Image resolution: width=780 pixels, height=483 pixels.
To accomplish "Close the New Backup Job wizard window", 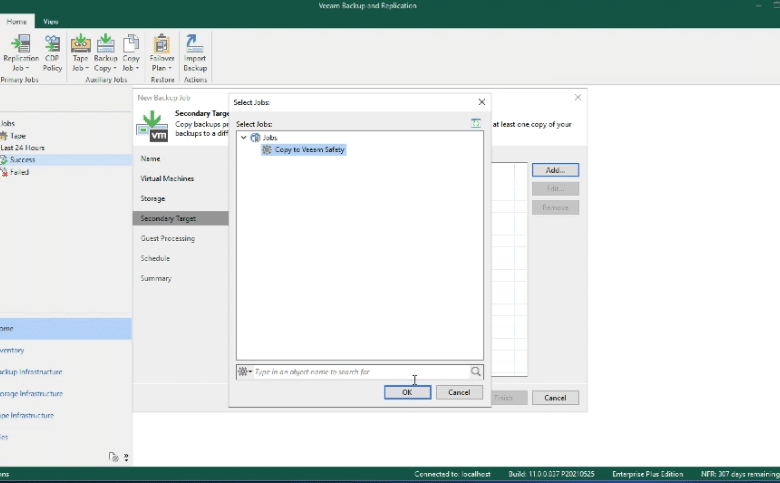I will 578,97.
